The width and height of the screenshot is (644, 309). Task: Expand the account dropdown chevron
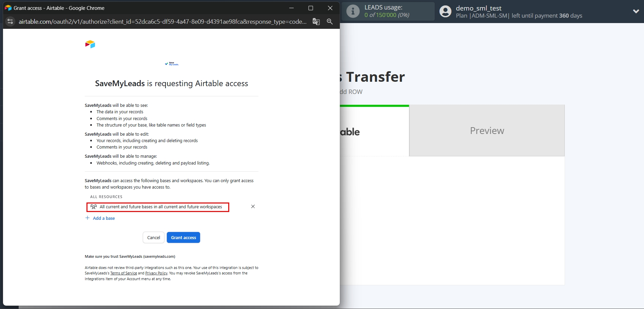(636, 11)
